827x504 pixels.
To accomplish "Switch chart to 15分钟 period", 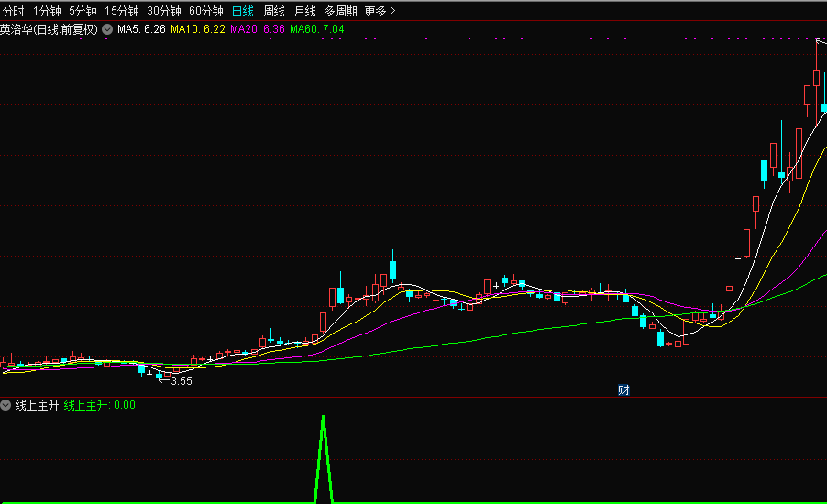I will click(x=122, y=11).
